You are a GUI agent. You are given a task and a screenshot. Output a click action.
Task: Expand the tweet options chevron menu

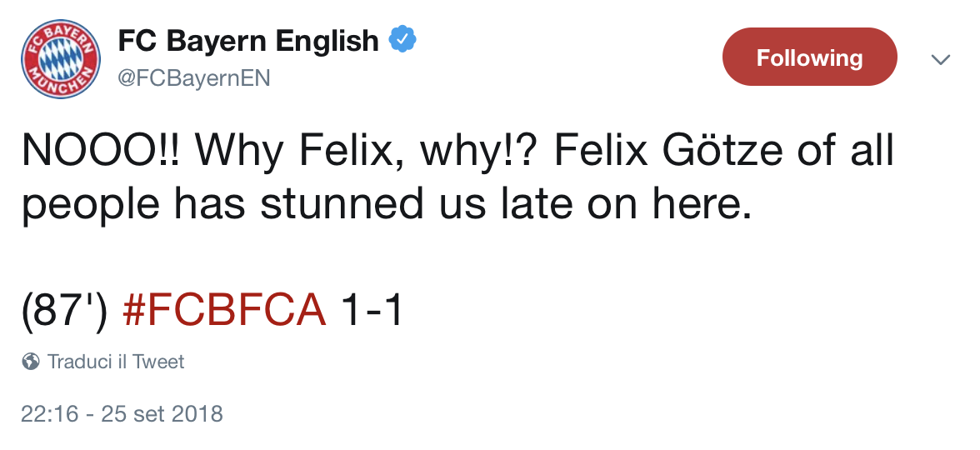[941, 58]
